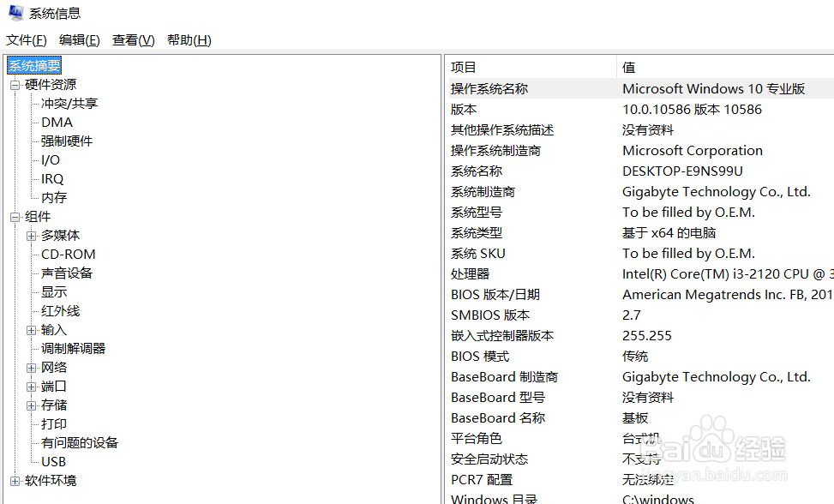Collapse the 硬件资源 tree node

tap(15, 84)
